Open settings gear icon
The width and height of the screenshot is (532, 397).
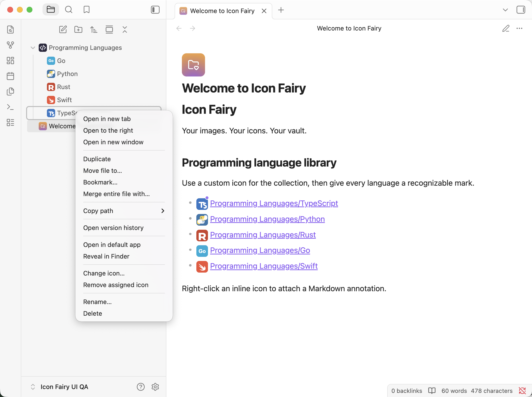[x=155, y=387]
